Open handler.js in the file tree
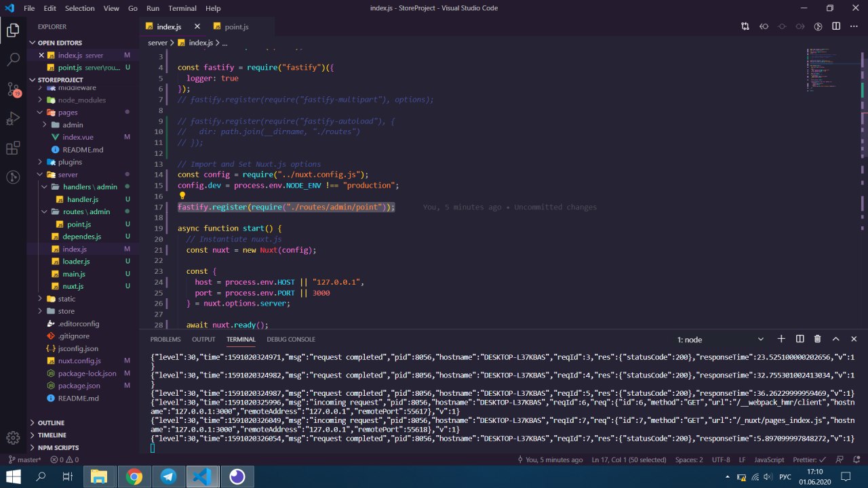The image size is (868, 488). (82, 199)
